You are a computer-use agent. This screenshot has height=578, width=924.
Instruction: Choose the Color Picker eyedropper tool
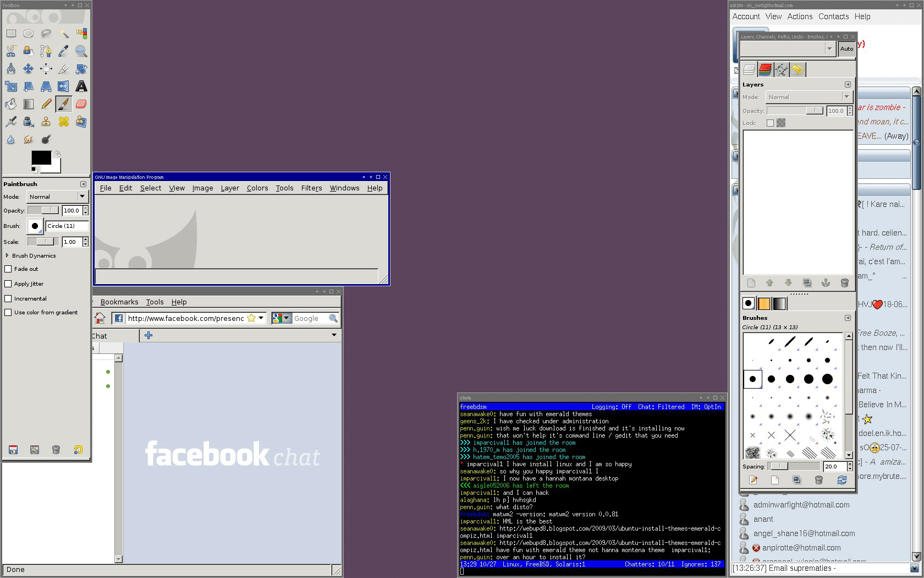64,51
